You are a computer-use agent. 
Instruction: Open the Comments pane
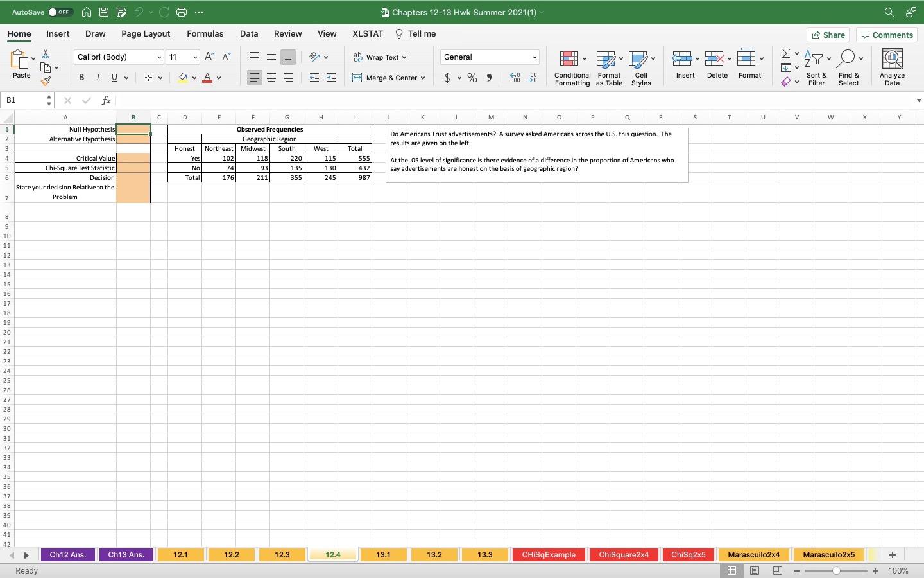(x=887, y=35)
